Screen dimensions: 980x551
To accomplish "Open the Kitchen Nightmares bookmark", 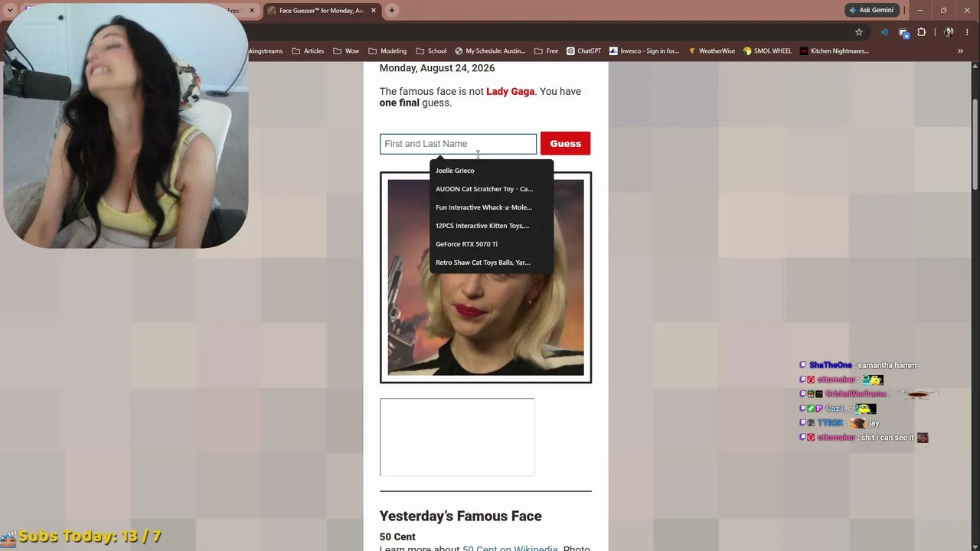I will pyautogui.click(x=834, y=51).
